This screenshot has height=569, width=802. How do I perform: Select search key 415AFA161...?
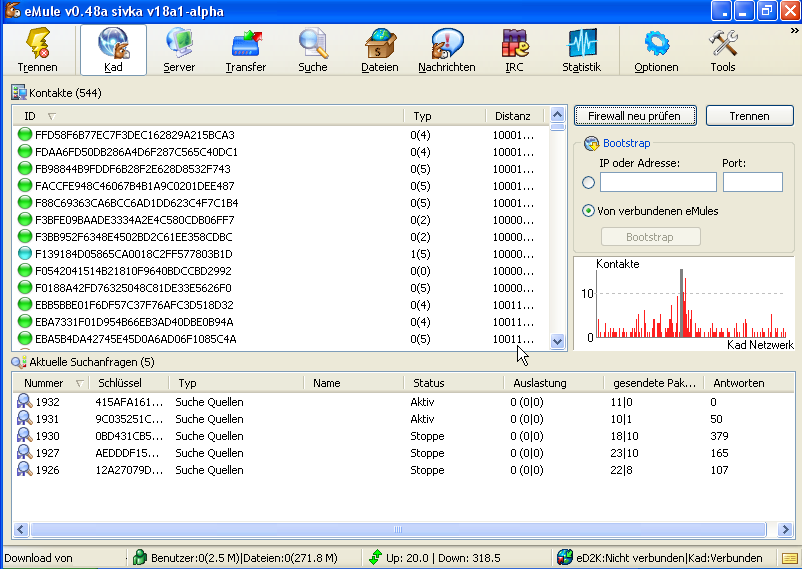click(x=129, y=402)
